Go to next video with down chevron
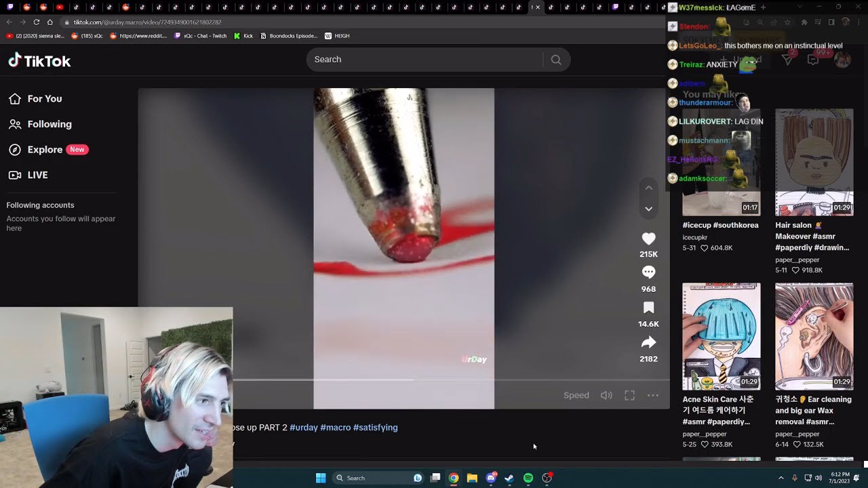 [648, 209]
